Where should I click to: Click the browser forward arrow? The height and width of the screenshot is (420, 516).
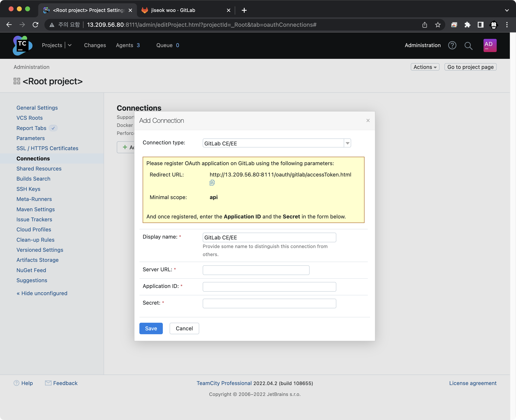[22, 25]
